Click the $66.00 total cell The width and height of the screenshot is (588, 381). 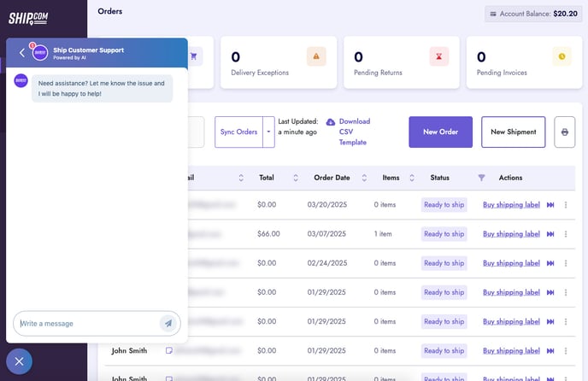[x=268, y=234]
